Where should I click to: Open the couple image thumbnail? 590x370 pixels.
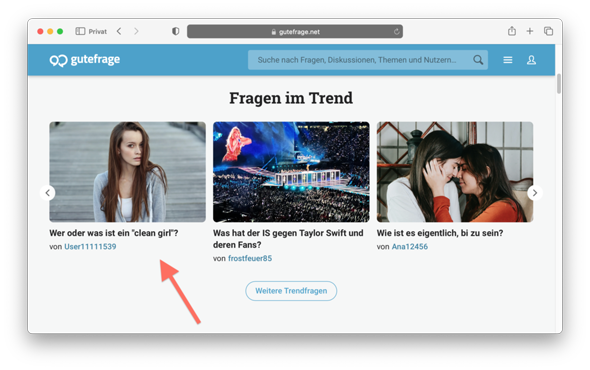point(455,172)
